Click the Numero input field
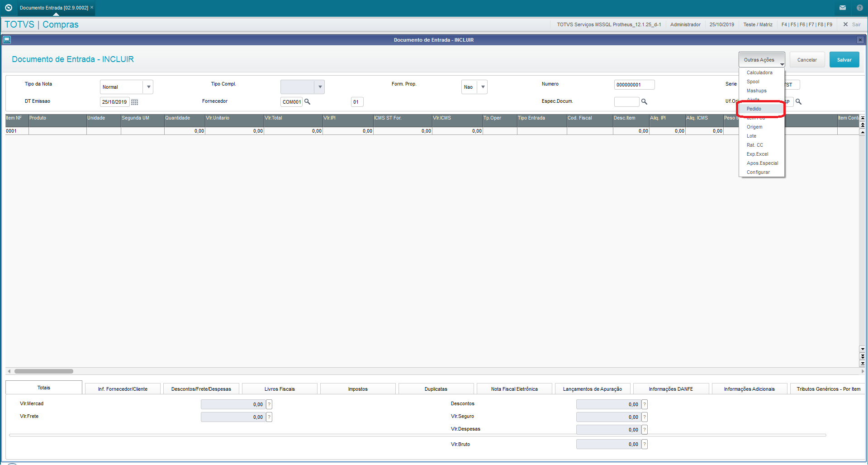This screenshot has height=465, width=868. click(634, 85)
